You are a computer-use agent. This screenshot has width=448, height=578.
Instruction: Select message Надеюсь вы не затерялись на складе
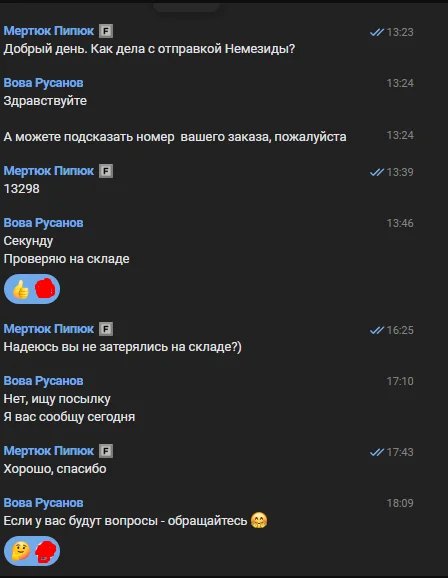point(122,347)
